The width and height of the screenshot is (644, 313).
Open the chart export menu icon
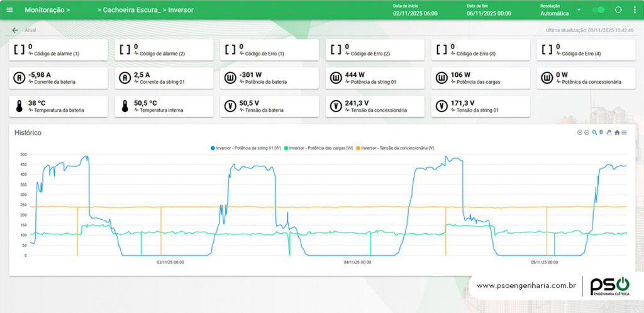click(x=624, y=132)
